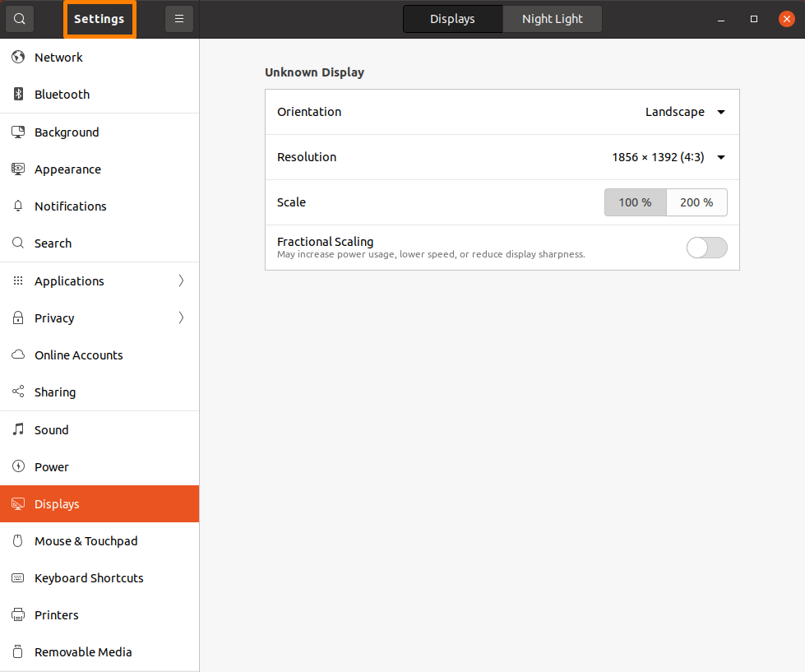The width and height of the screenshot is (805, 672).
Task: Select the 100 % scale option
Action: (635, 202)
